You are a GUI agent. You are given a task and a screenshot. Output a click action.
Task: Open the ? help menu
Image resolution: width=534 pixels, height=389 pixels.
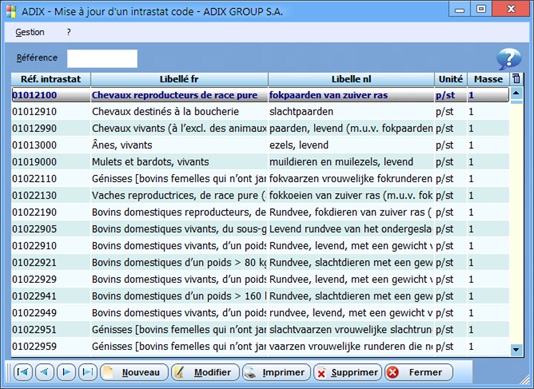coord(68,32)
